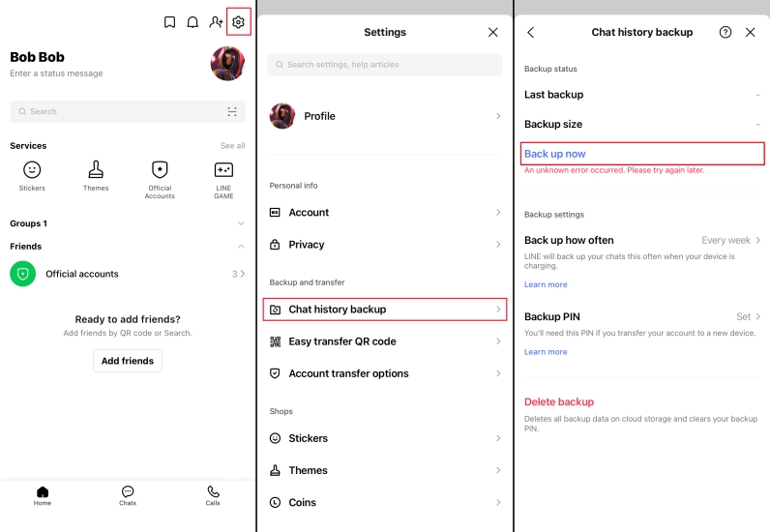Open Chat history backup settings
Image resolution: width=770 pixels, height=532 pixels.
click(385, 310)
